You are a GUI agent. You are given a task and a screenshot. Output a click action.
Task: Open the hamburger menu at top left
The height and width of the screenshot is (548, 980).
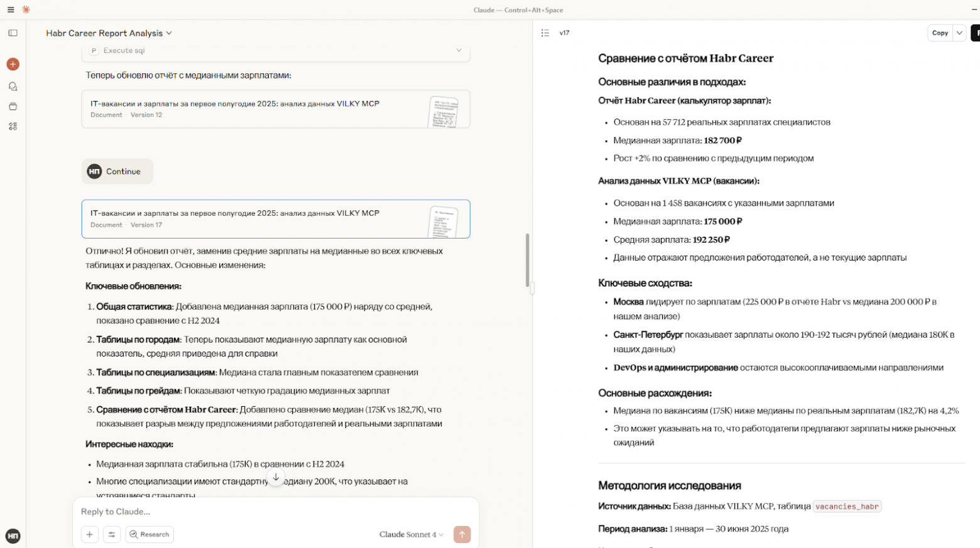coord(11,9)
